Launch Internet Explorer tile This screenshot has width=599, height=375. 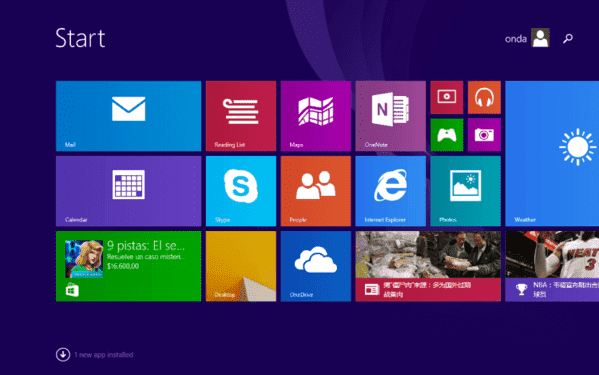click(390, 191)
